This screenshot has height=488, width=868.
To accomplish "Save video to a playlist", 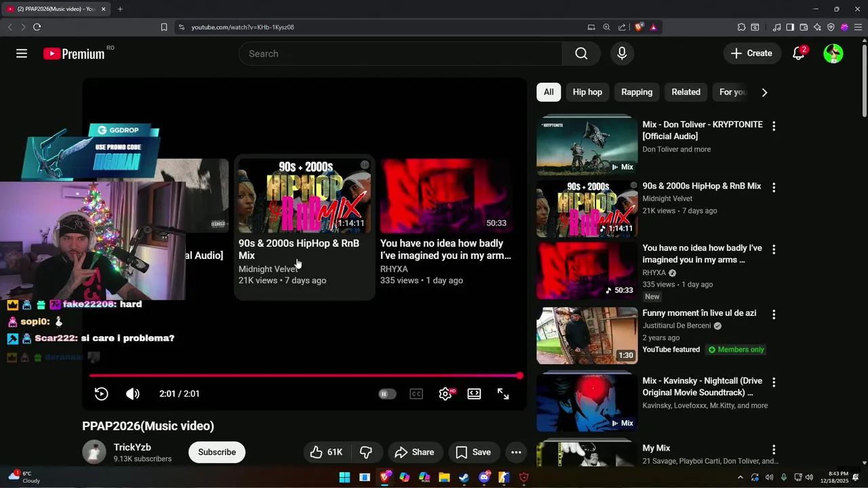I will (473, 452).
